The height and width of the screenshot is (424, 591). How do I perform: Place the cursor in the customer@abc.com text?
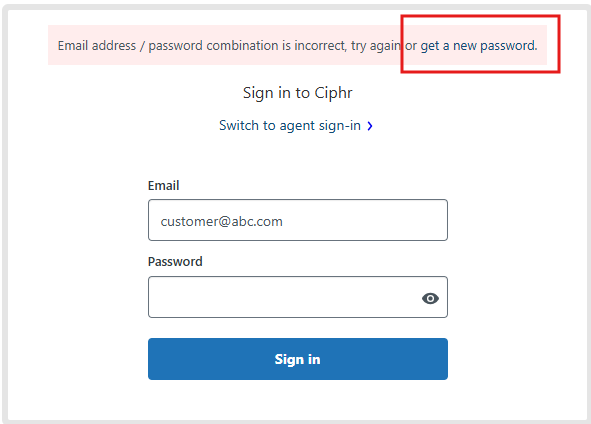coord(222,221)
